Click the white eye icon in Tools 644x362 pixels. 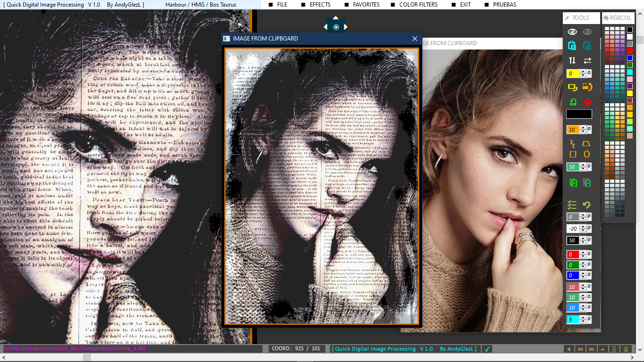(572, 32)
